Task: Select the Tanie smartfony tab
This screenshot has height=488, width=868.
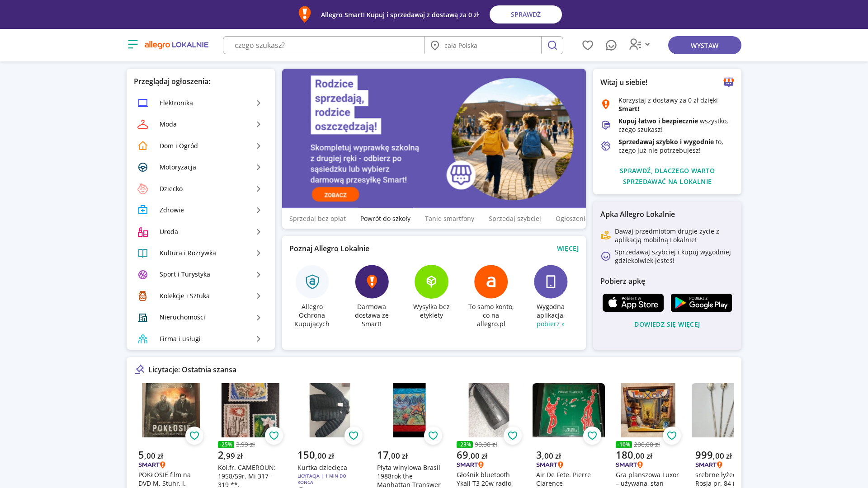Action: (x=449, y=219)
